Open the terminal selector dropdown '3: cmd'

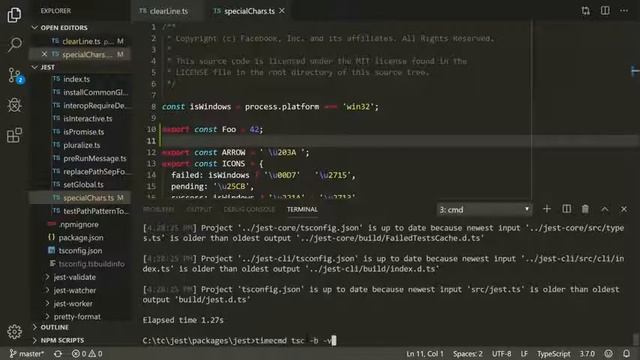click(x=484, y=209)
